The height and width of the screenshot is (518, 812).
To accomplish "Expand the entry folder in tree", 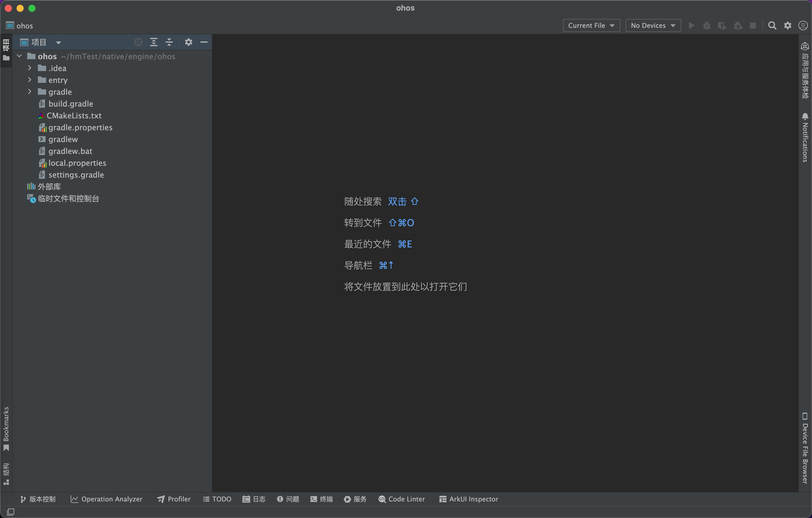I will 30,80.
